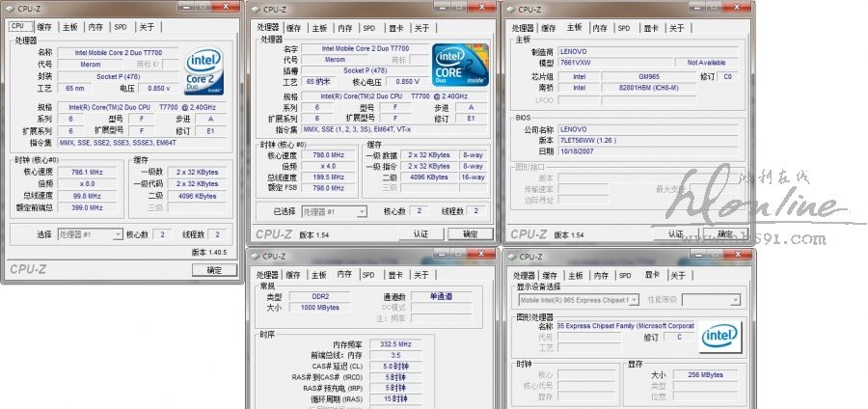Screen dimensions: 868x409
Task: Expand 已选择 处理器 #1 dropdown in the middle window
Action: (334, 211)
